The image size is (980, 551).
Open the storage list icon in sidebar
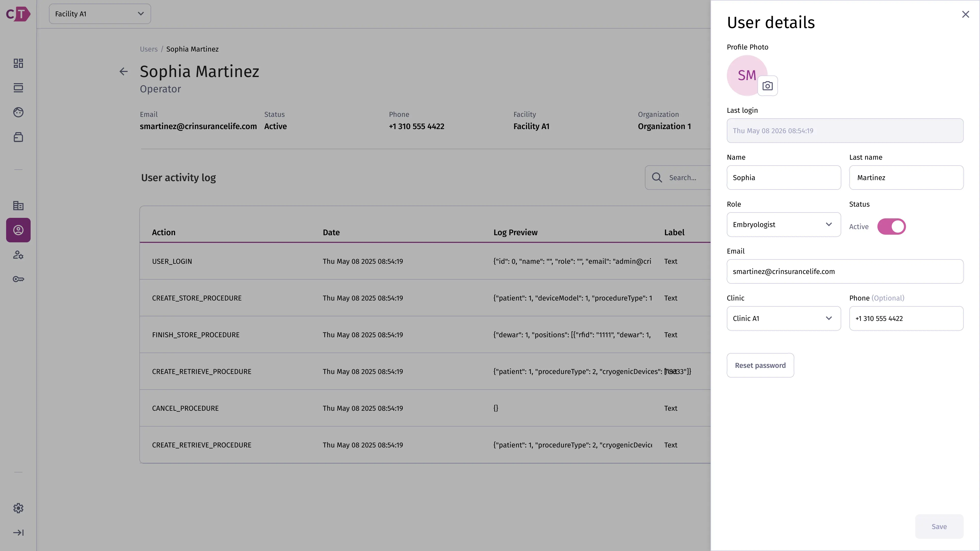pyautogui.click(x=18, y=88)
